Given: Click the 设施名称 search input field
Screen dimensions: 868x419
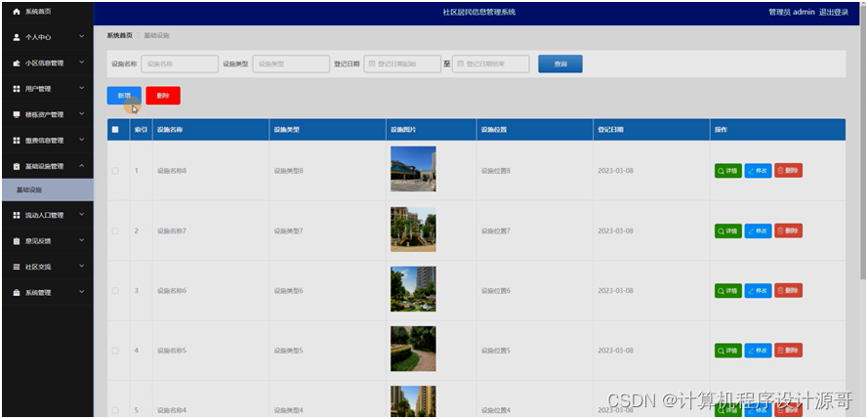Looking at the screenshot, I should [180, 64].
